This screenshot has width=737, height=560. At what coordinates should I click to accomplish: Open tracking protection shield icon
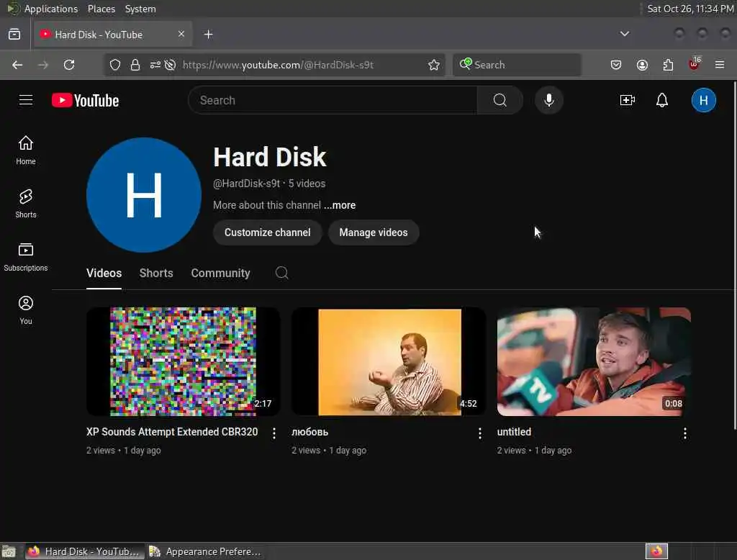pos(115,65)
